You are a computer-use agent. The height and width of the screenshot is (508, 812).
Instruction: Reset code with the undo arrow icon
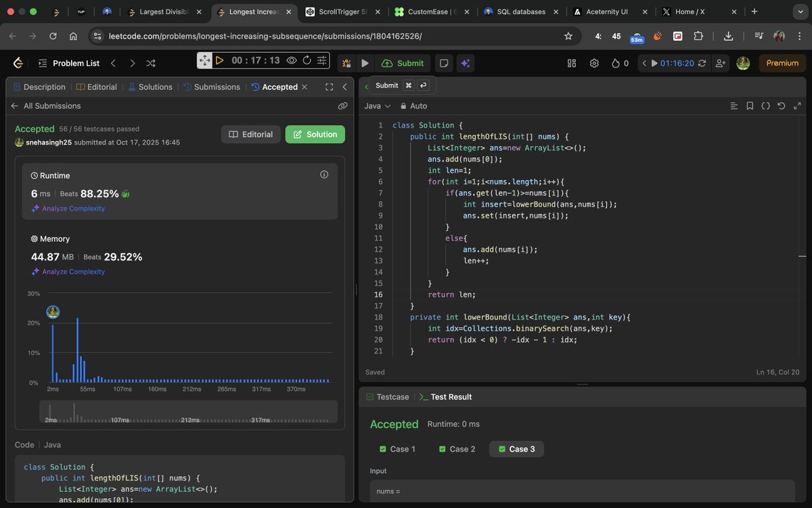coord(781,106)
